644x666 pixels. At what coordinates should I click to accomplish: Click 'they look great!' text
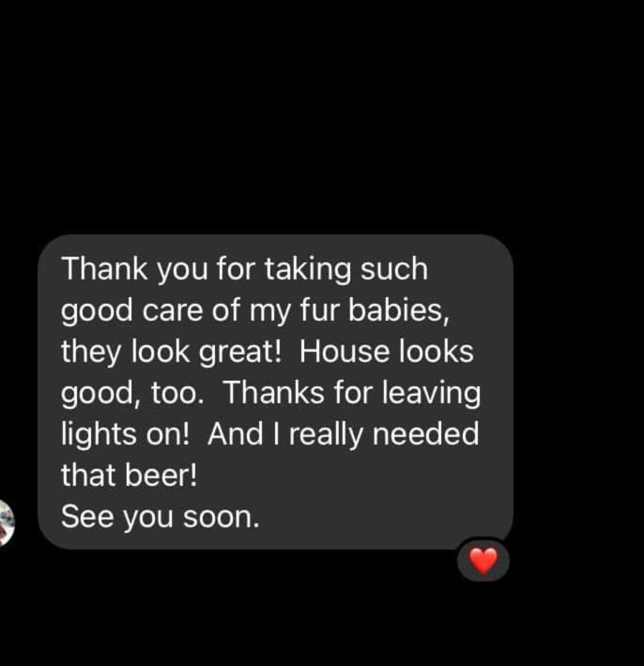[171, 352]
